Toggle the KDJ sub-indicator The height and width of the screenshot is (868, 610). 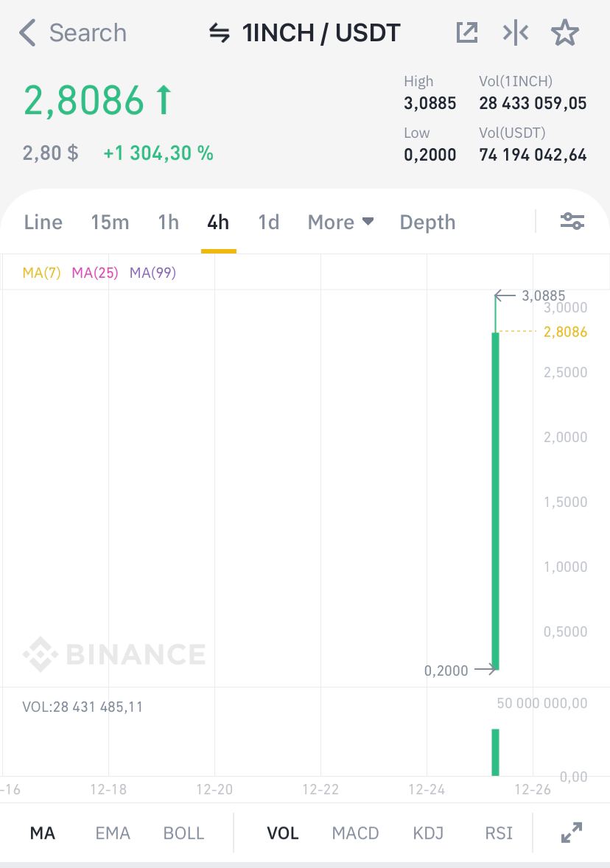(x=429, y=833)
